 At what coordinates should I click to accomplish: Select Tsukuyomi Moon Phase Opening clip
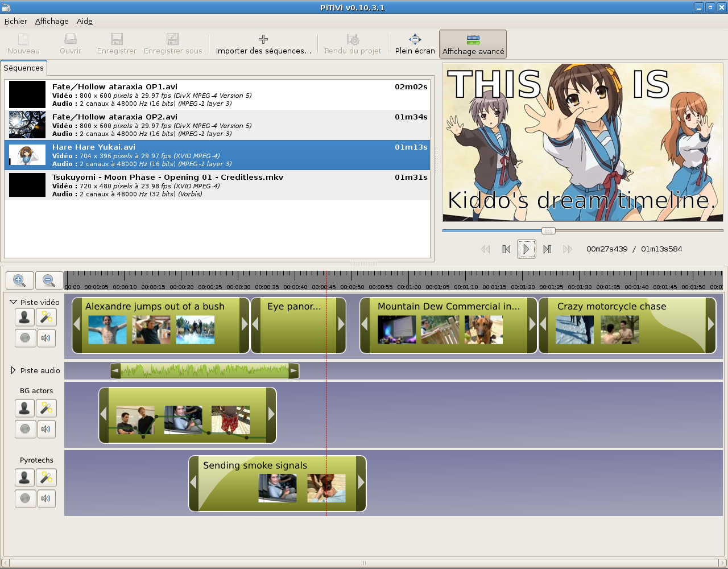pyautogui.click(x=217, y=185)
